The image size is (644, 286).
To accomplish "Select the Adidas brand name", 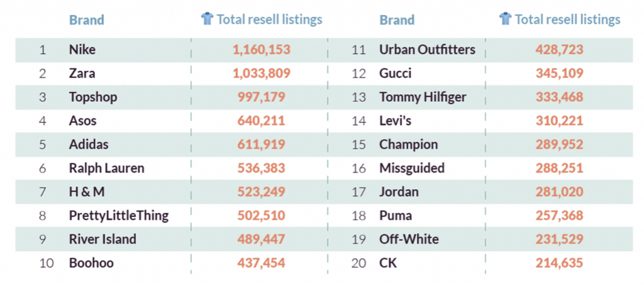I will (x=89, y=145).
